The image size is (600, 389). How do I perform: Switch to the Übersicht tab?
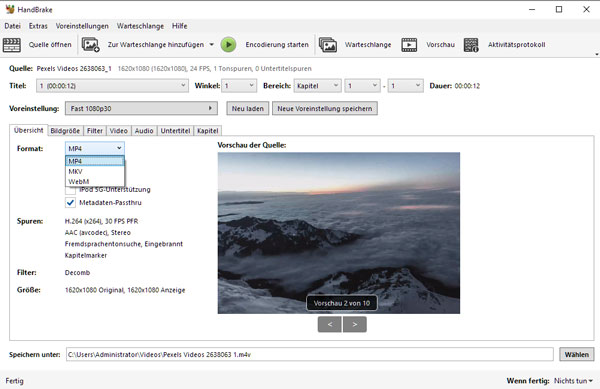tap(29, 130)
